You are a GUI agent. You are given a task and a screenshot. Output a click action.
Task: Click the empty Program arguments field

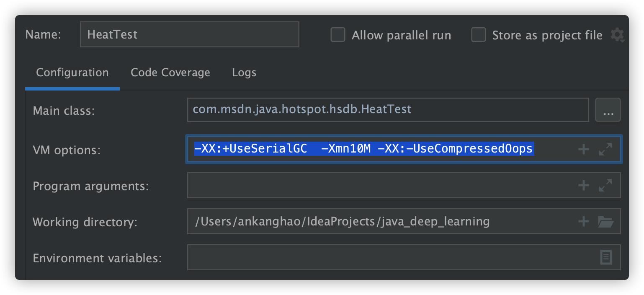coord(377,185)
